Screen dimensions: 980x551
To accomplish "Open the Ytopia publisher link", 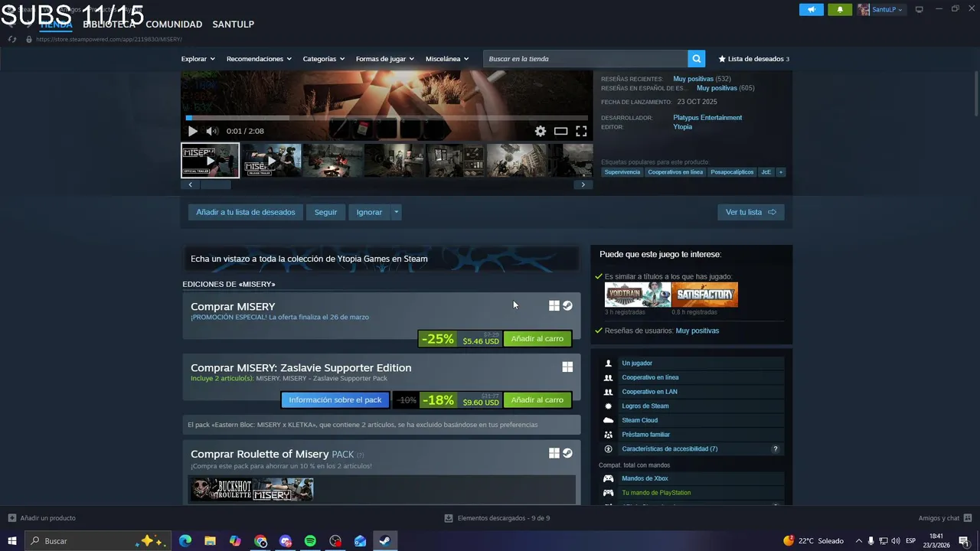I will coord(682,127).
